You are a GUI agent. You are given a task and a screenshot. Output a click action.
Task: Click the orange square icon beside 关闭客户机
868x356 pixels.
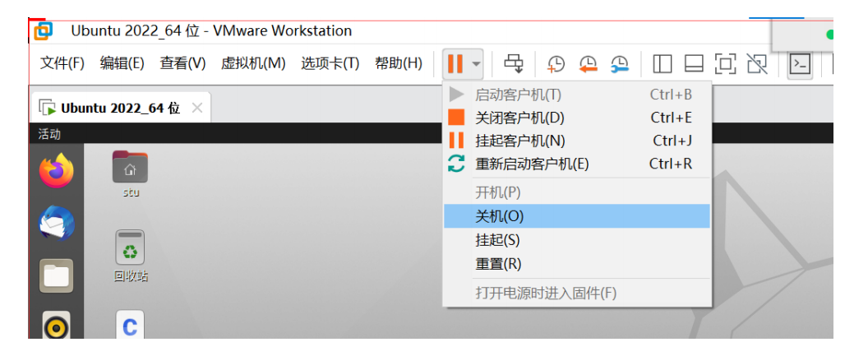(456, 118)
